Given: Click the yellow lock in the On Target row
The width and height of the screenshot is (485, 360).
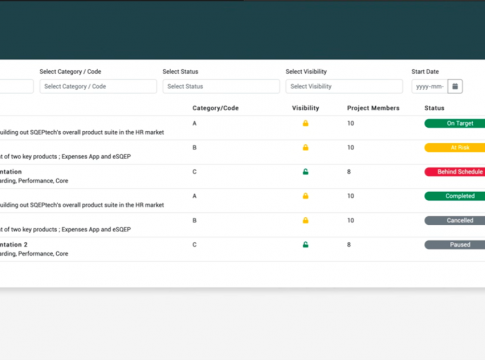Looking at the screenshot, I should coord(305,123).
